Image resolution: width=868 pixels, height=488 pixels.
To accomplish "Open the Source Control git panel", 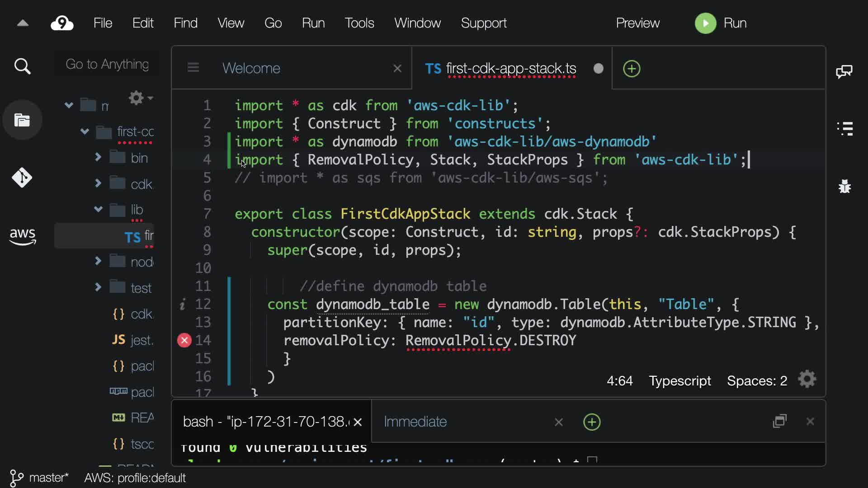I will 22,178.
